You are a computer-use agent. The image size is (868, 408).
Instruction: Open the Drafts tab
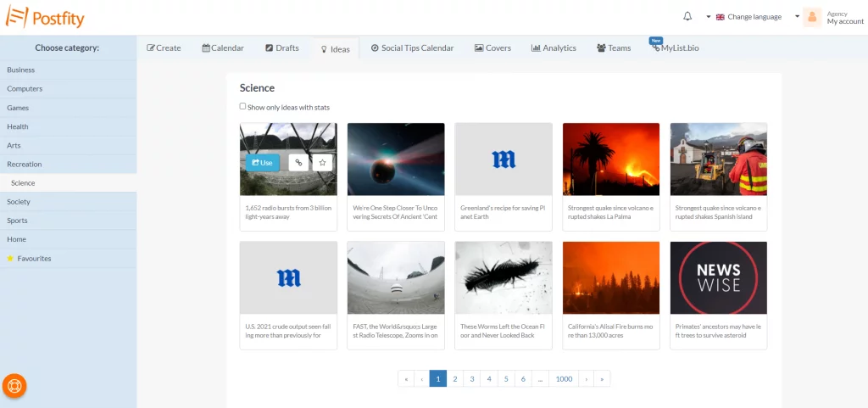(282, 48)
